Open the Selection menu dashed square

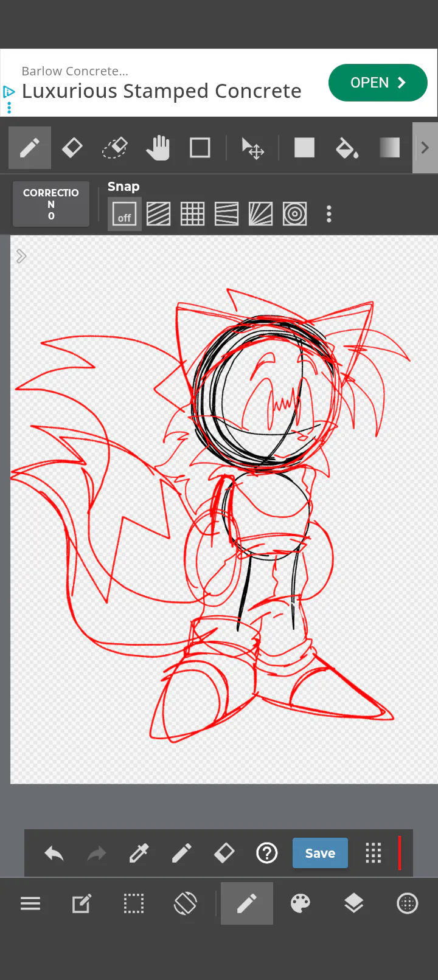tap(134, 903)
